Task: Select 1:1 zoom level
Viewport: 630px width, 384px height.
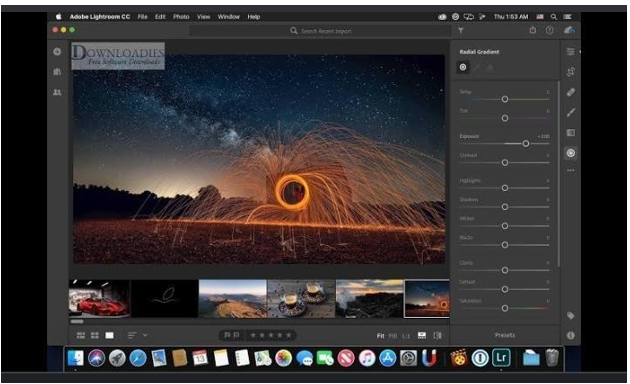Action: [406, 335]
